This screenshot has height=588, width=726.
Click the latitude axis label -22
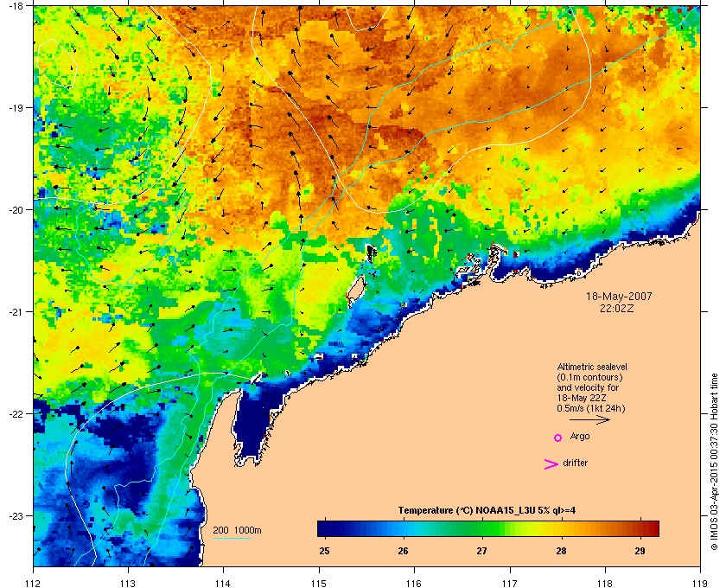click(x=16, y=414)
